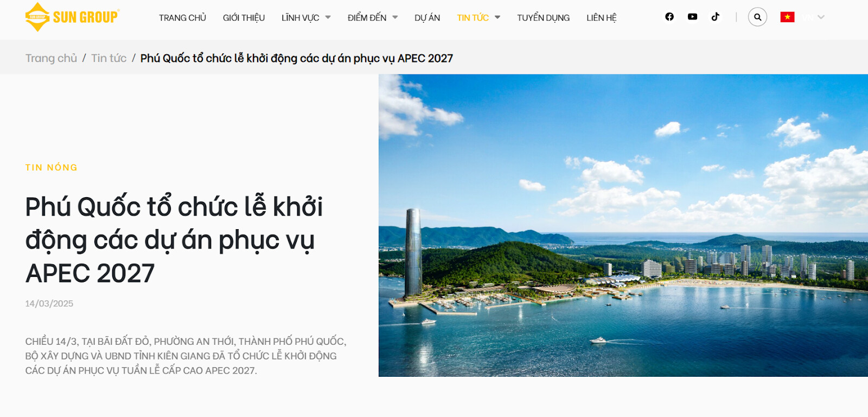
Task: Click the Tin tức breadcrumb link
Action: point(108,58)
